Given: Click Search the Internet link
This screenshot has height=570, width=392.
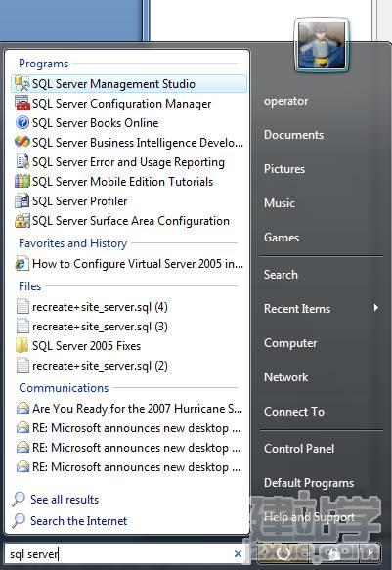Looking at the screenshot, I should coord(78,521).
